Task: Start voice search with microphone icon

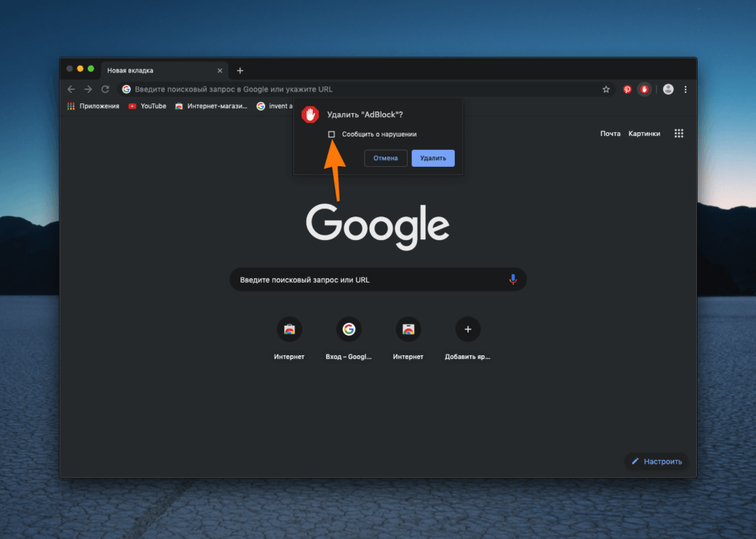Action: point(512,279)
